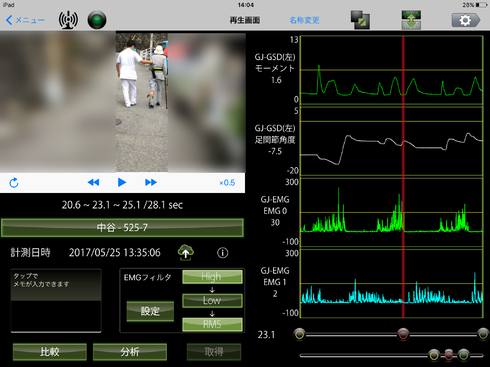Change the ×0.5 playback speed
Image resolution: width=490 pixels, height=367 pixels.
[227, 183]
